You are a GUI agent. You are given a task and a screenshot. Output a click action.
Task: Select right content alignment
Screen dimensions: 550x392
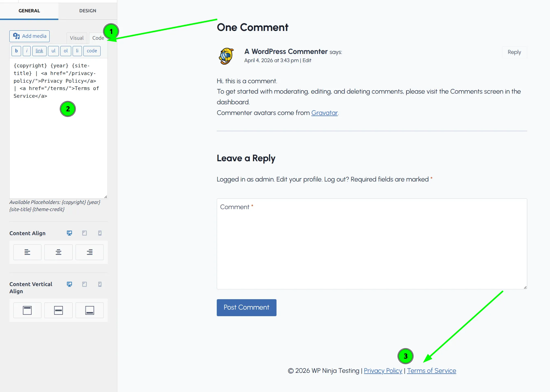(89, 252)
